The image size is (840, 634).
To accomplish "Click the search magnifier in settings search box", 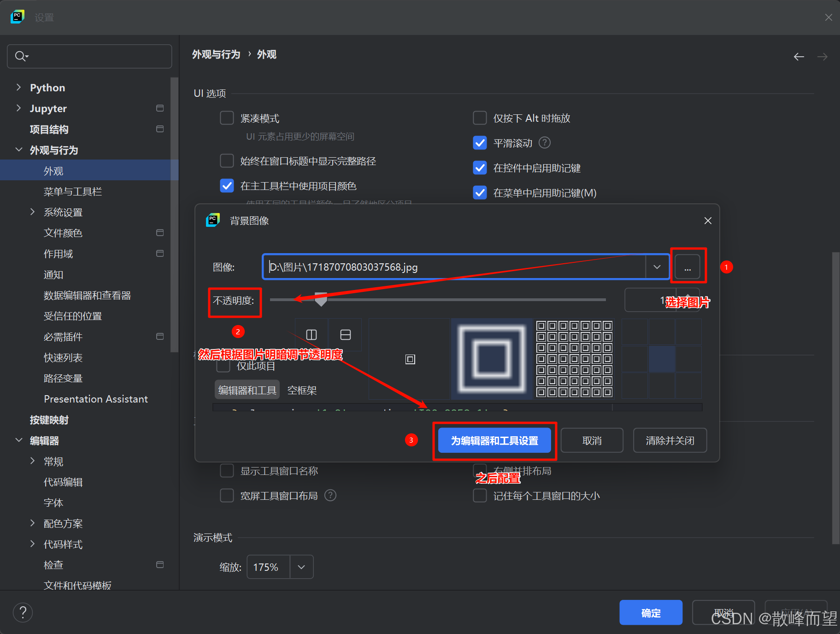I will pos(19,56).
